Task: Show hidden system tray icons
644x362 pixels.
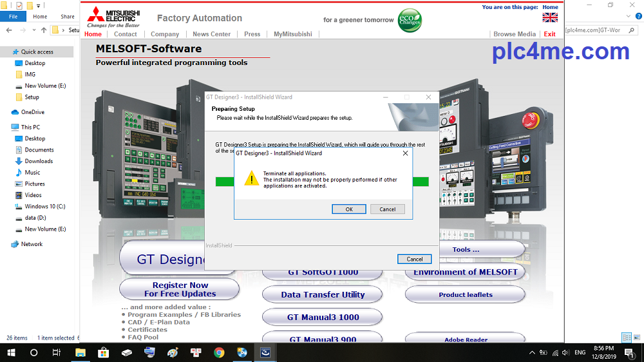Action: [x=532, y=352]
